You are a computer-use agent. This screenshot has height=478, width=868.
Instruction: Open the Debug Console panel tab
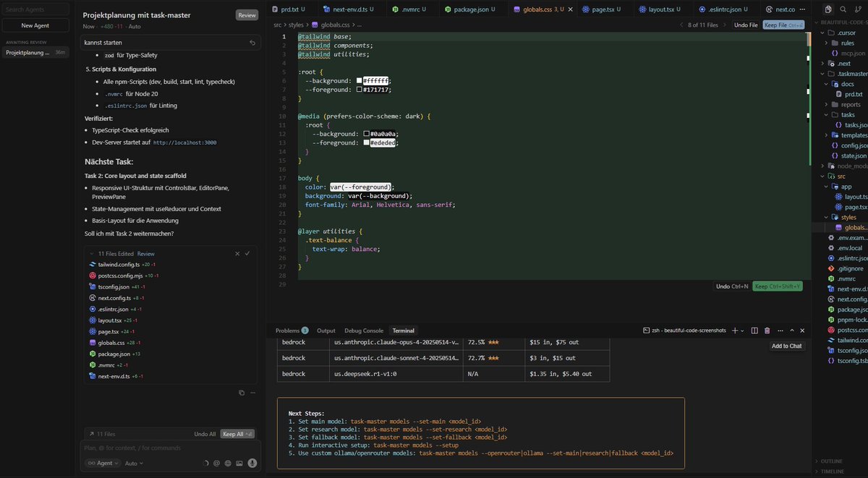coord(364,330)
